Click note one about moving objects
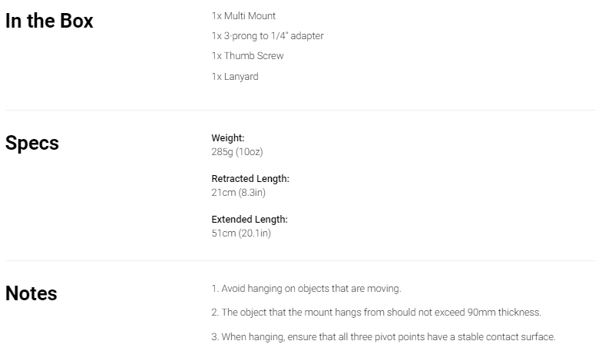602x364 pixels. [x=306, y=289]
